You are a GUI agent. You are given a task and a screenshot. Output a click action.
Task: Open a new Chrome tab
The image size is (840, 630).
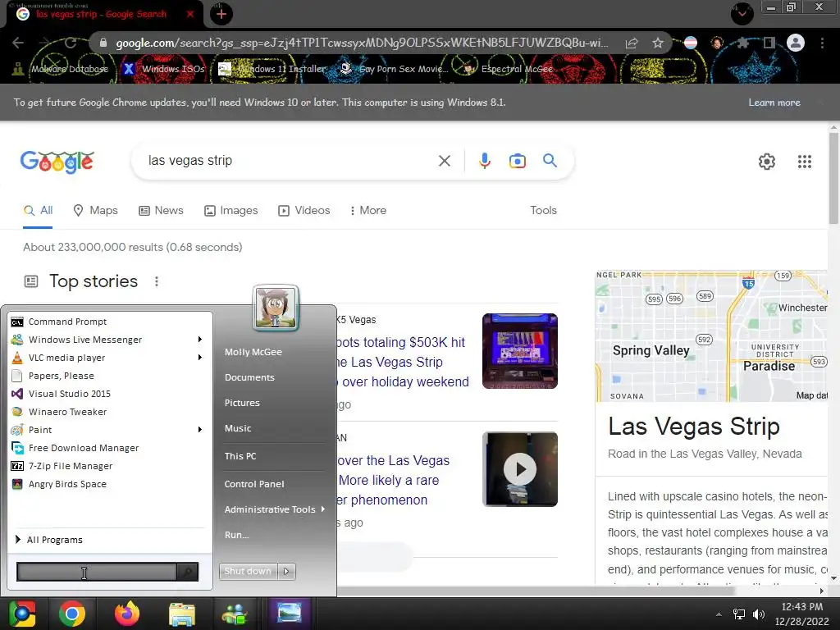221,14
